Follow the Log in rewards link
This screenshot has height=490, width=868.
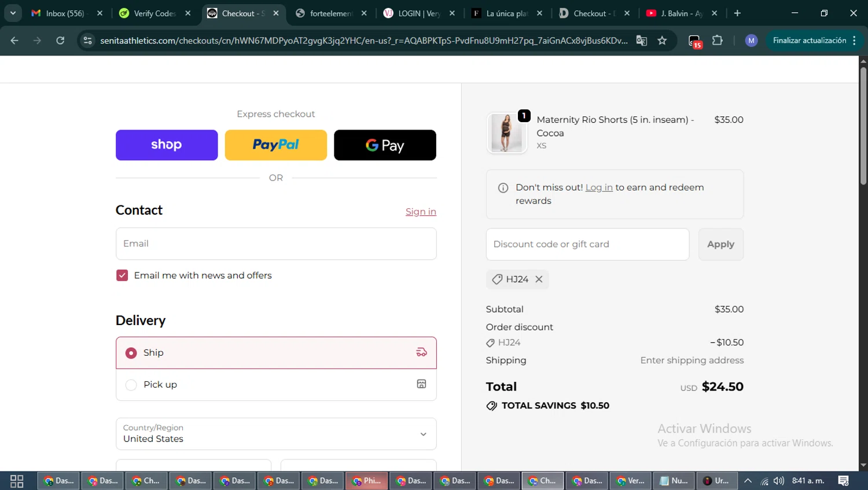click(599, 187)
